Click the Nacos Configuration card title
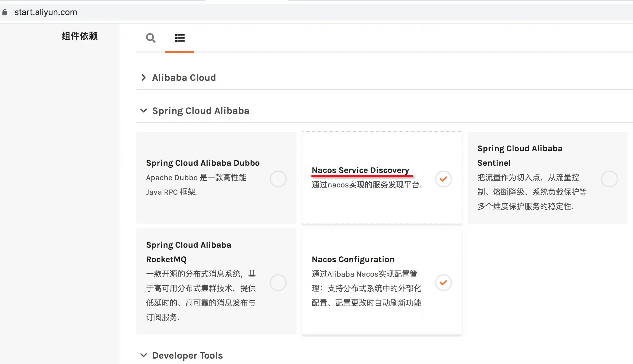 [x=353, y=259]
